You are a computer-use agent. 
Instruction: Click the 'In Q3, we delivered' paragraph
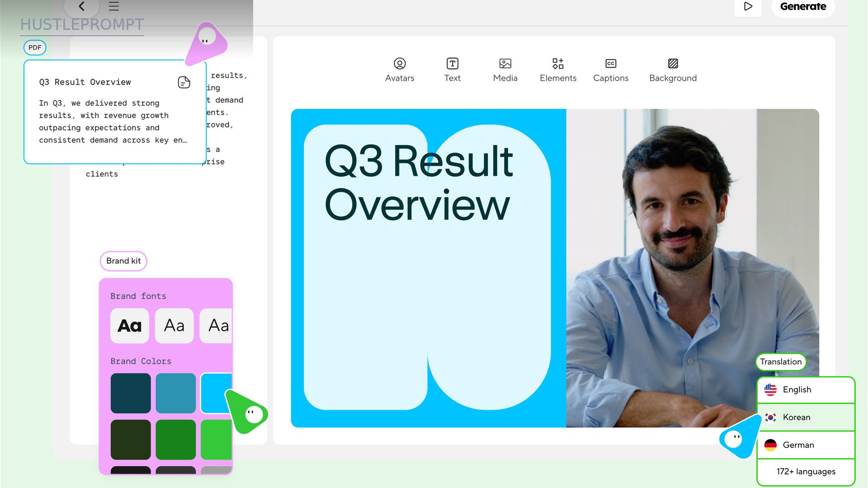113,122
